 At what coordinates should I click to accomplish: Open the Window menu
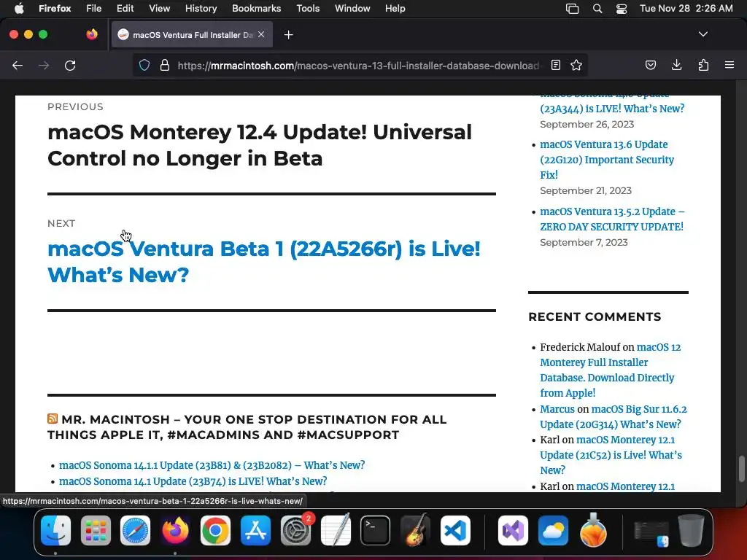pyautogui.click(x=352, y=9)
